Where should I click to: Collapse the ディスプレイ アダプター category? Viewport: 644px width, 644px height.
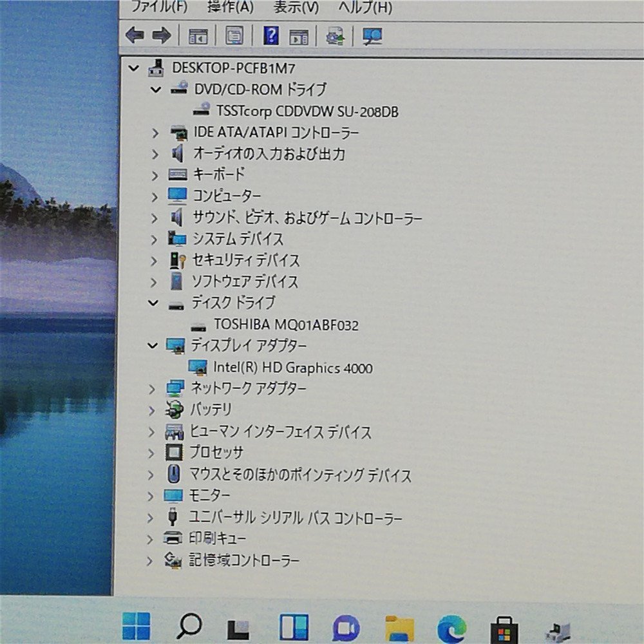(153, 346)
